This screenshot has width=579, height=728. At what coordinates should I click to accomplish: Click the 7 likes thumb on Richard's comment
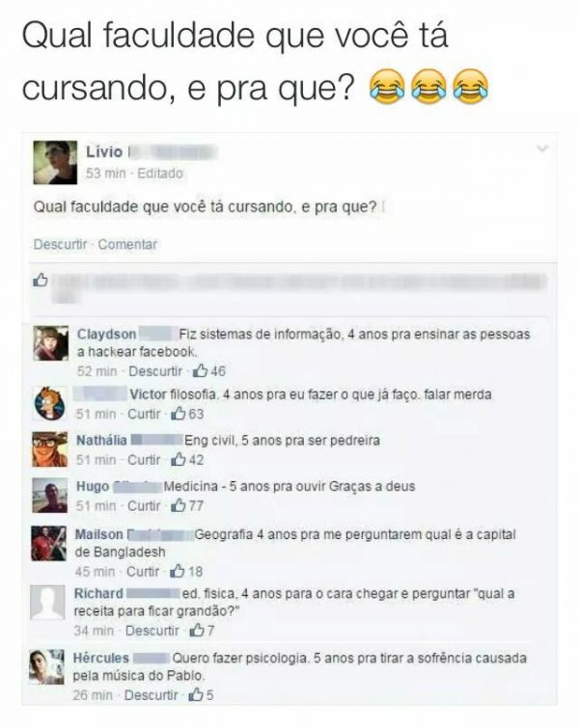(x=197, y=630)
